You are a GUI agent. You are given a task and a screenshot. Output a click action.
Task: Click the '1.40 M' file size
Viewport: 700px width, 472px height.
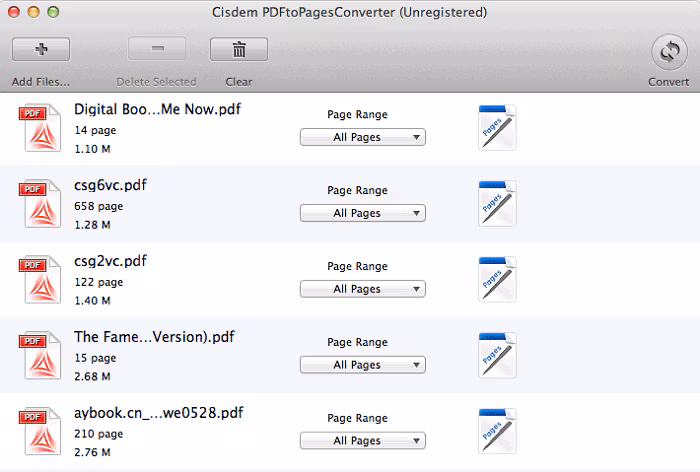coord(92,301)
